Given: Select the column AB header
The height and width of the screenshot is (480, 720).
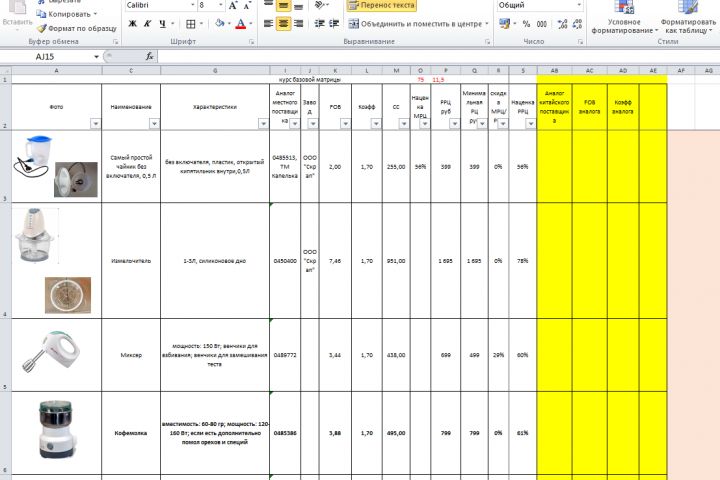Looking at the screenshot, I should (554, 71).
